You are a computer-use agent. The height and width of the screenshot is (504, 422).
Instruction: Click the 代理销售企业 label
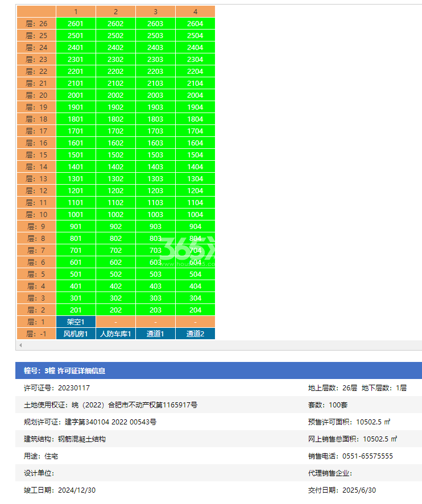(330, 473)
